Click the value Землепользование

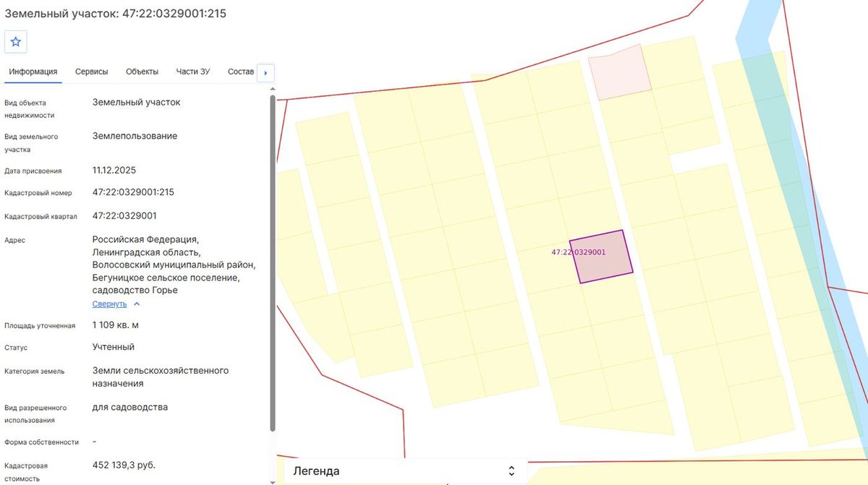coord(135,136)
